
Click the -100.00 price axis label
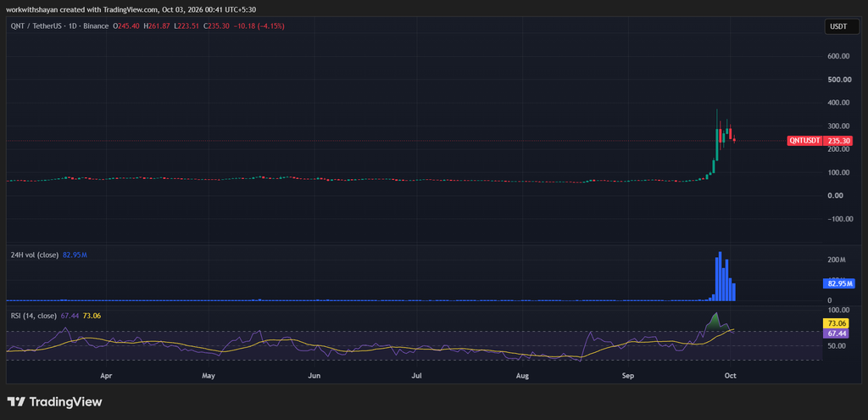pos(838,219)
